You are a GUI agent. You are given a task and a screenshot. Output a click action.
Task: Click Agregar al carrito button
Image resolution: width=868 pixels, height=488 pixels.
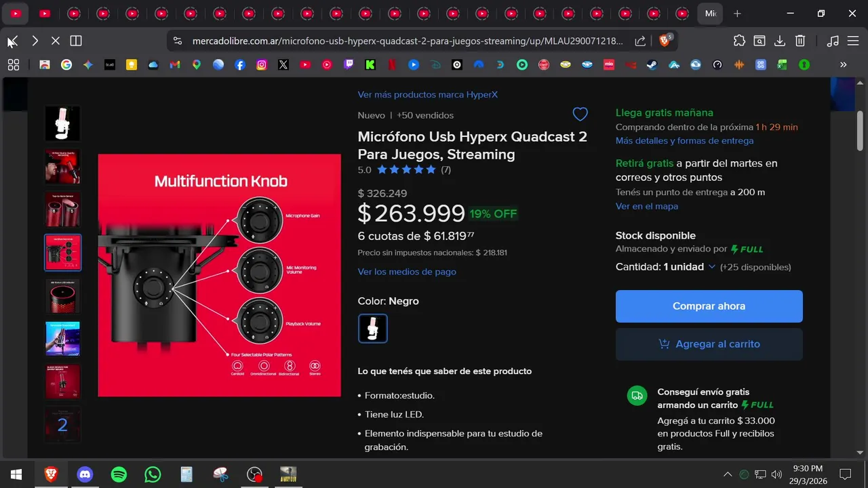coord(709,344)
